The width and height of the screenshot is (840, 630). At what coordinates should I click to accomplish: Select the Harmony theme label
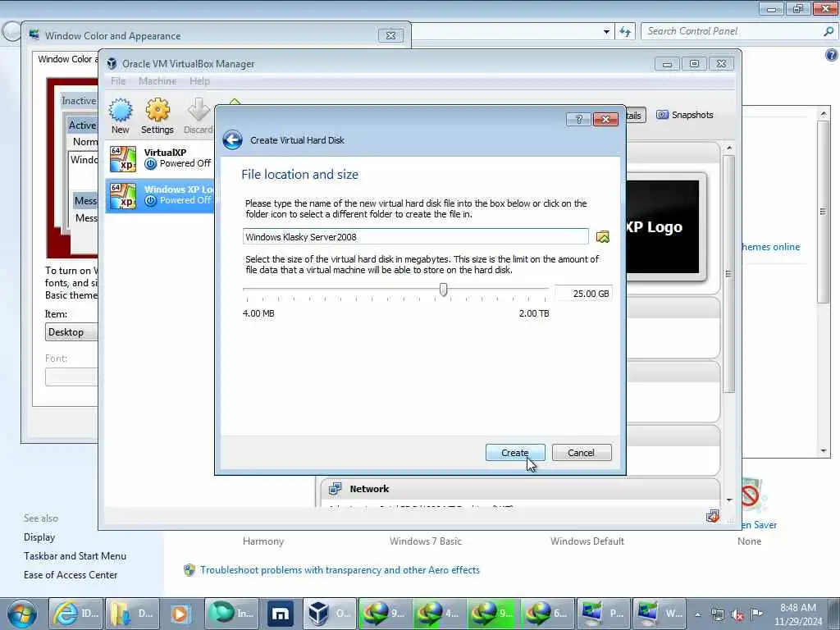point(263,541)
